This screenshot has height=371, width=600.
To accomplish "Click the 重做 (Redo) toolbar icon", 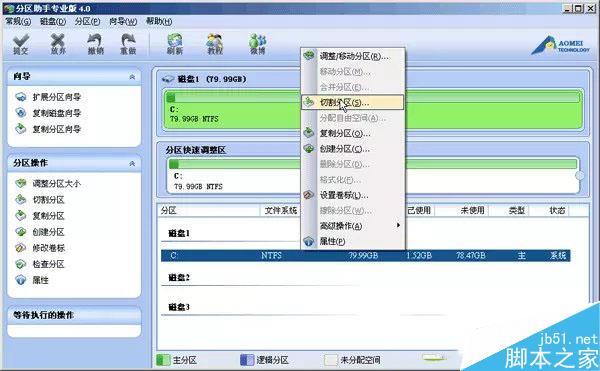I will tap(128, 44).
